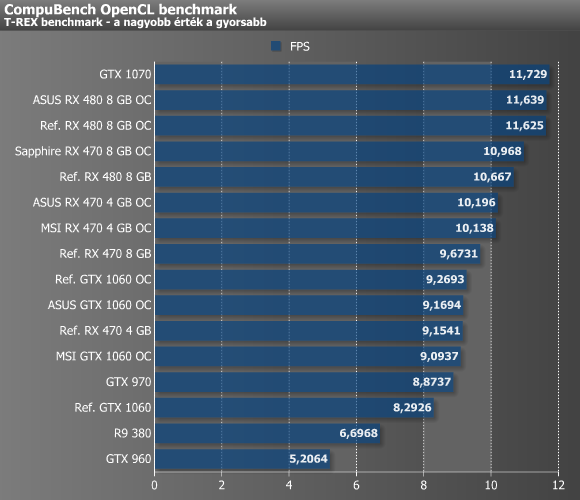This screenshot has height=500, width=580.
Task: Select the Ref. GTX 1060 OC label
Action: [103, 279]
